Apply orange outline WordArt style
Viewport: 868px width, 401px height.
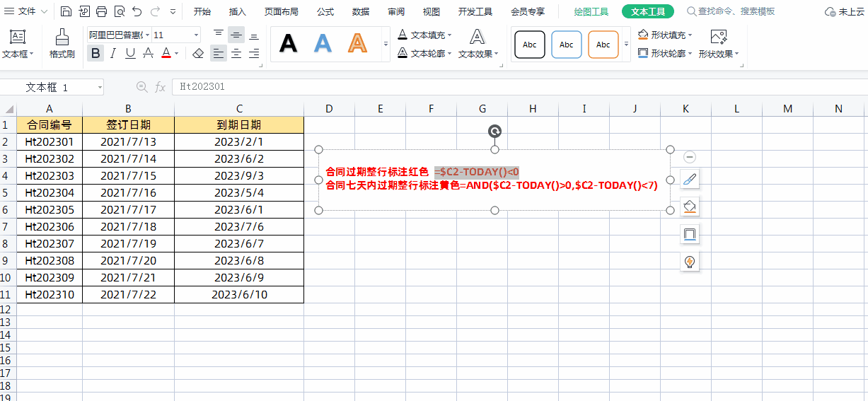click(x=357, y=44)
